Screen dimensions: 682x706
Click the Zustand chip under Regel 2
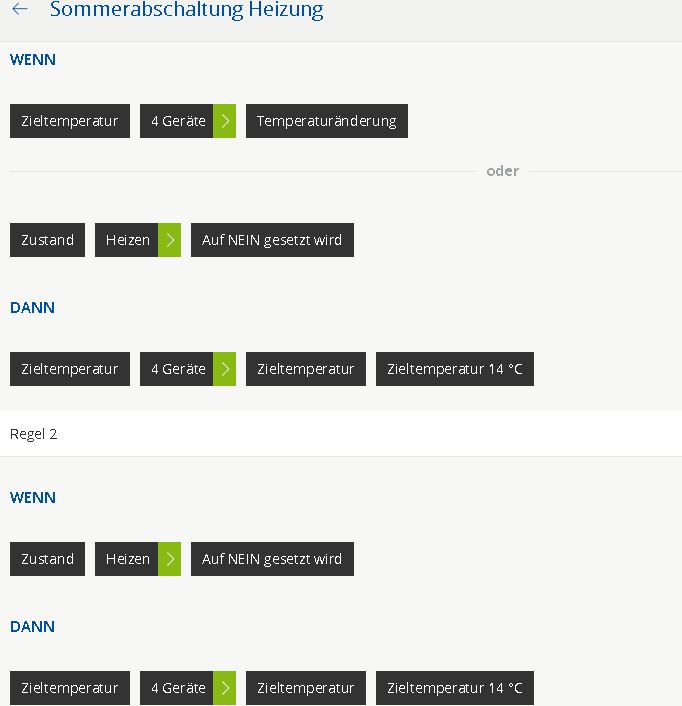47,559
